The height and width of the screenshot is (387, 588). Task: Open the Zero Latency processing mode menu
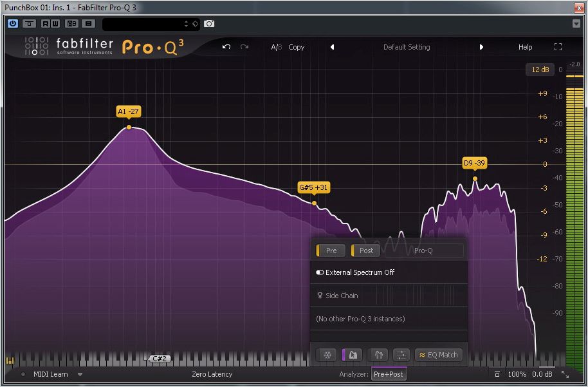[x=212, y=374]
